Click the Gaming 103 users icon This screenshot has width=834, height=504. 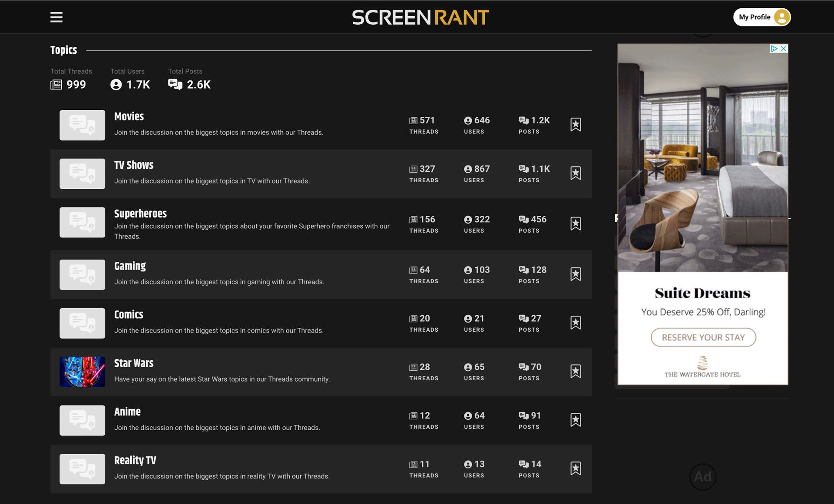468,270
